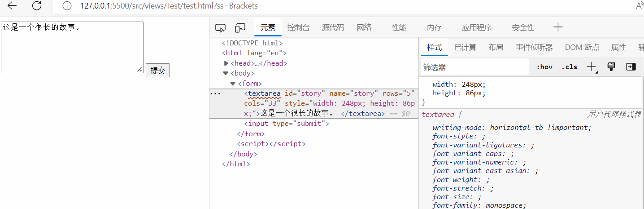Switch to the 网络 tab
This screenshot has height=209, width=644.
(x=364, y=27)
